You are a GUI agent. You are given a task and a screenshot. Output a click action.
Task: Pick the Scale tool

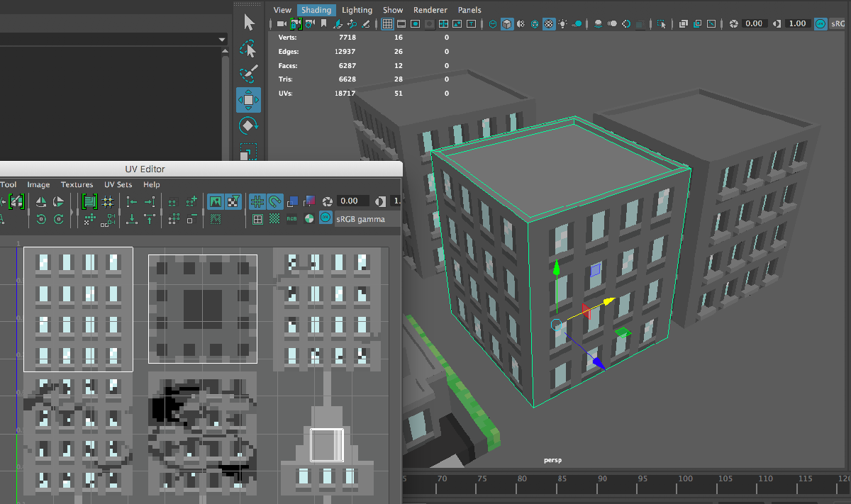248,151
